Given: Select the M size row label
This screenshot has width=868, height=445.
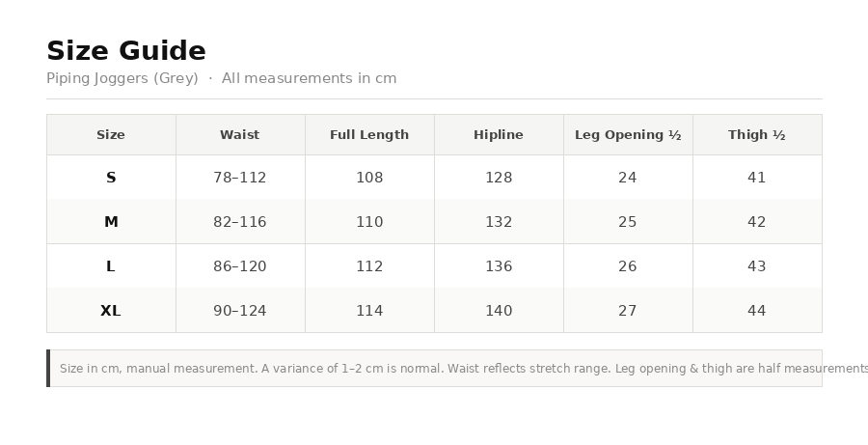Looking at the screenshot, I should pyautogui.click(x=111, y=222).
